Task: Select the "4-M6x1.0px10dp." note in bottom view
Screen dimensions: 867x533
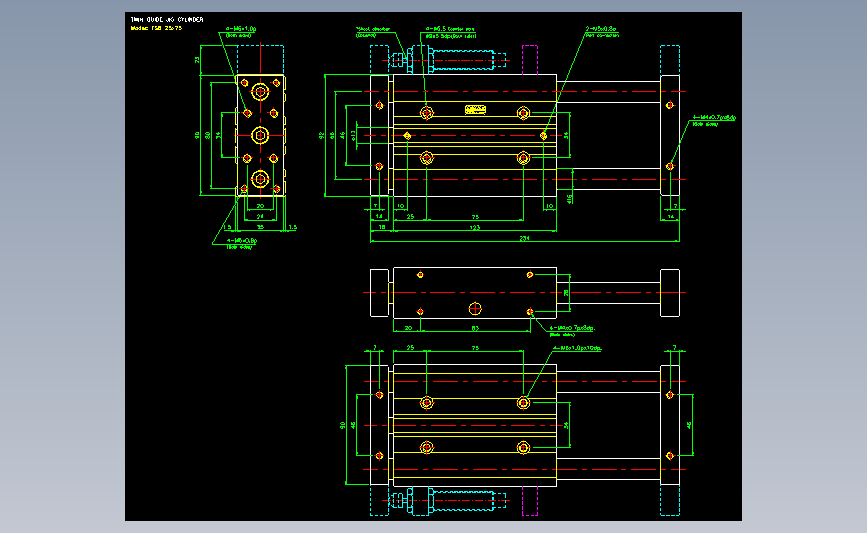Action: 577,348
